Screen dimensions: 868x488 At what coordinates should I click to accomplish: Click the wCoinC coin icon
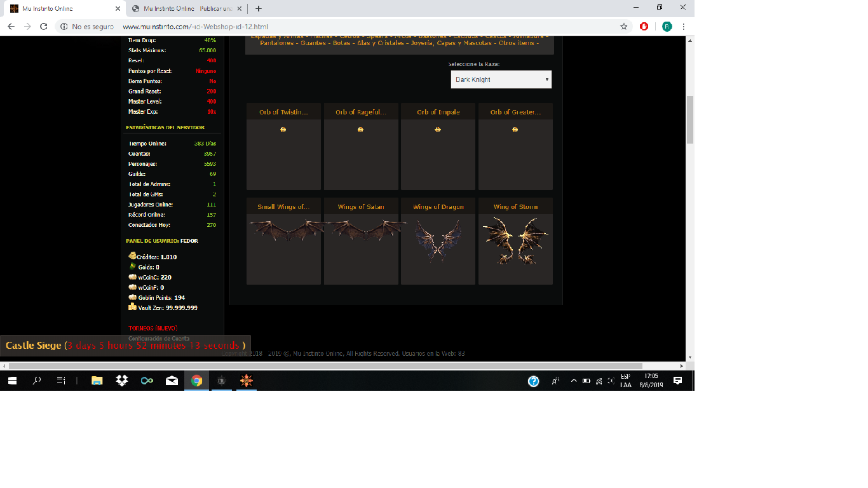tap(132, 277)
